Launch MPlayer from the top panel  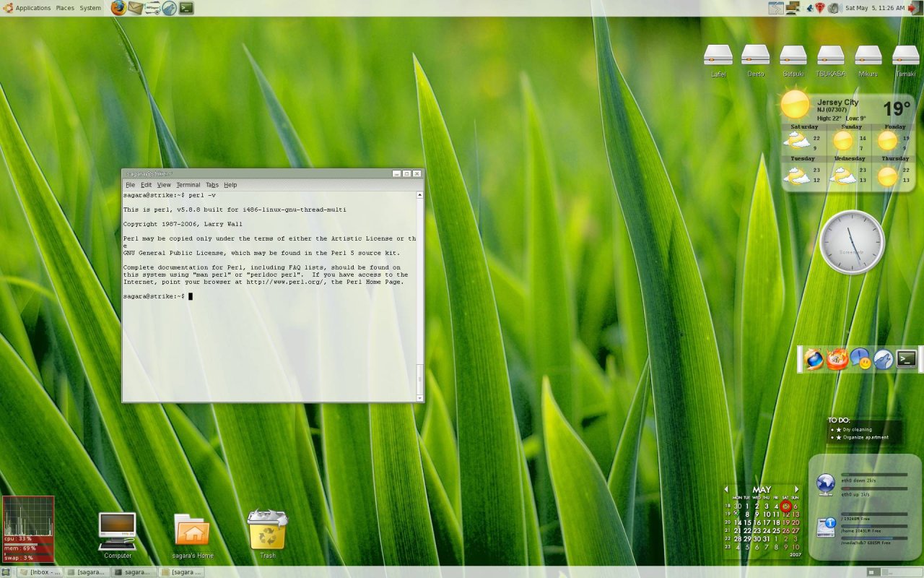152,8
